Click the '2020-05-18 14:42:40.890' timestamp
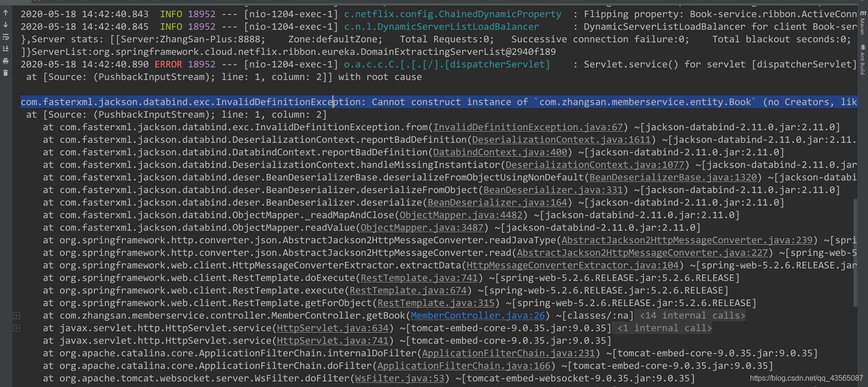868x387 pixels. click(85, 64)
